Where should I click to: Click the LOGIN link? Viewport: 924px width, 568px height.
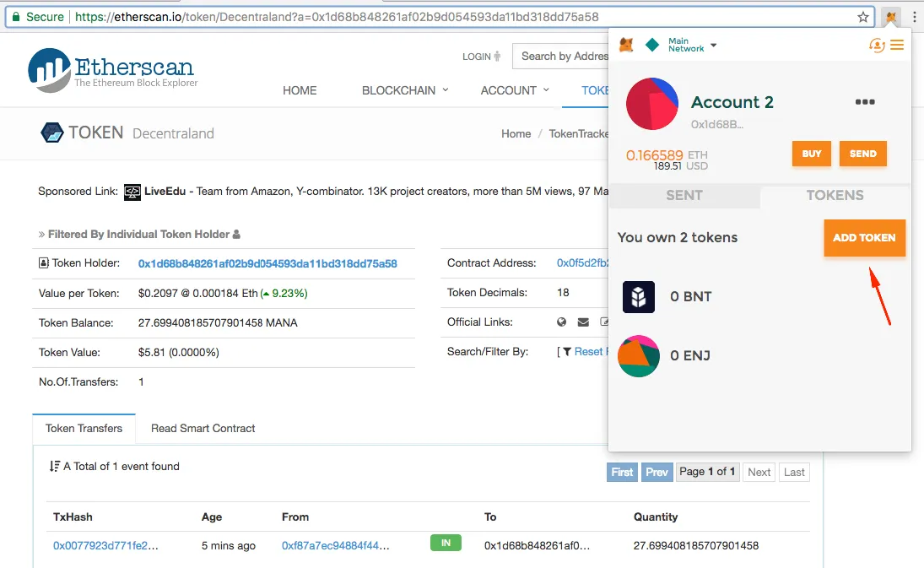[482, 57]
